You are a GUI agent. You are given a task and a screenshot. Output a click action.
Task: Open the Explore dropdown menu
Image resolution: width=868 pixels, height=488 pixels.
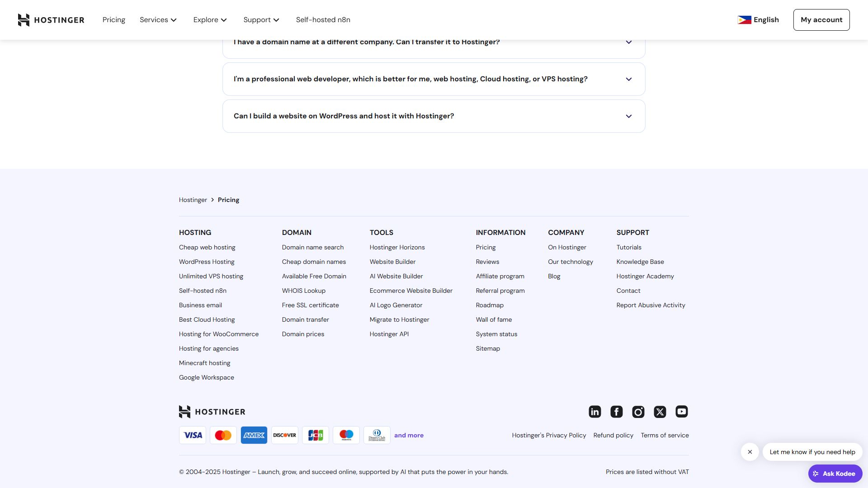pyautogui.click(x=210, y=20)
